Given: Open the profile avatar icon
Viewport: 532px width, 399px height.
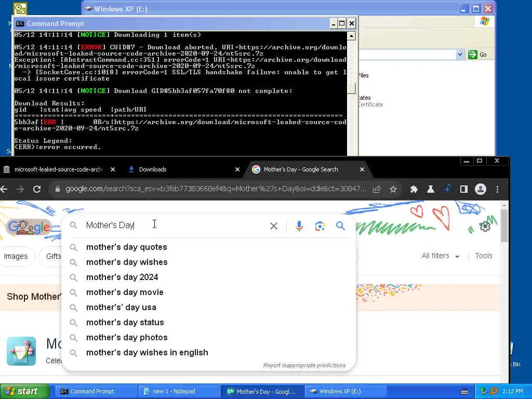Looking at the screenshot, I should coord(481,189).
